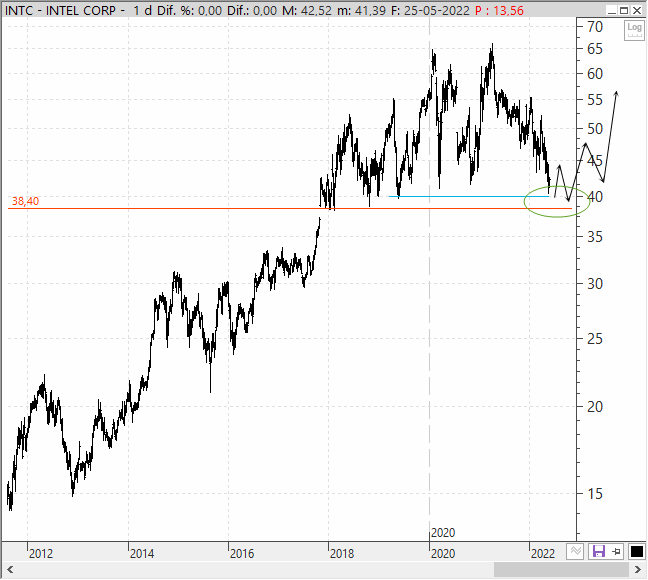Maximize the INTC chart window
Screen dimensions: 648x580
[624, 10]
